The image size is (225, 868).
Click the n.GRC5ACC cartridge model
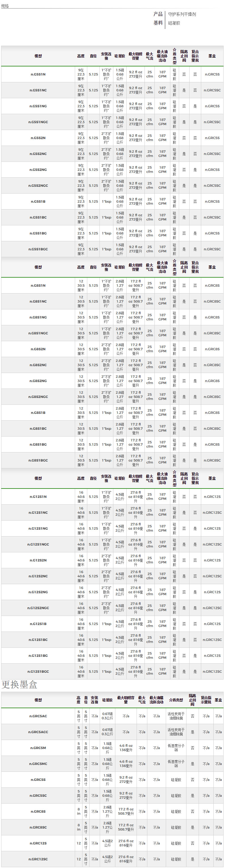coord(38,732)
